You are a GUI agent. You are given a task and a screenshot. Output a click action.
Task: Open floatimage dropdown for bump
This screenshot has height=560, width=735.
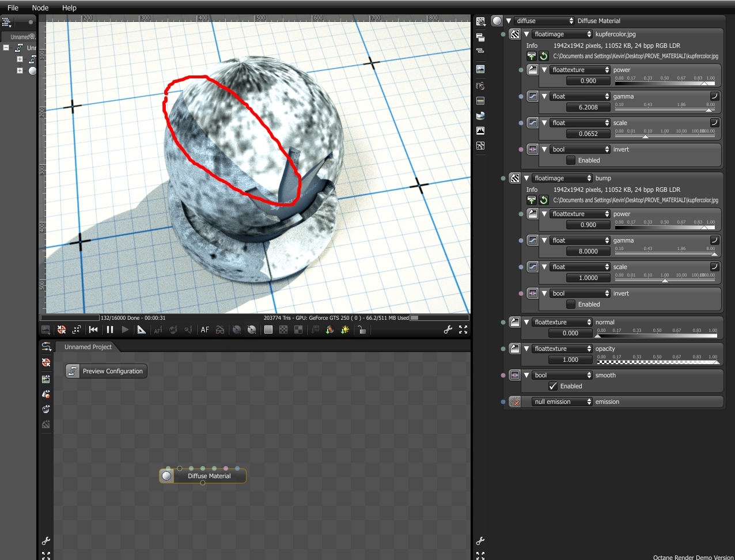point(562,178)
